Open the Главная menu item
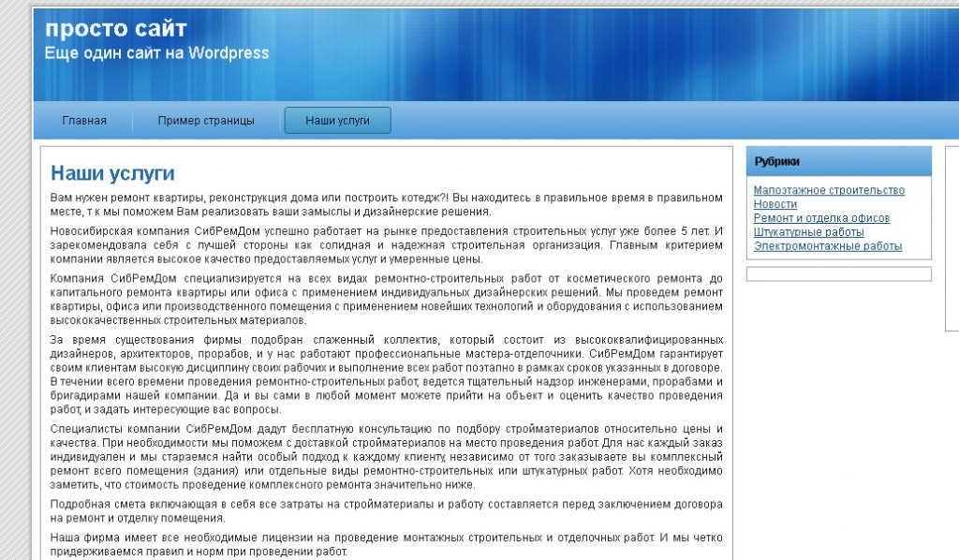Image resolution: width=959 pixels, height=560 pixels. click(x=84, y=121)
